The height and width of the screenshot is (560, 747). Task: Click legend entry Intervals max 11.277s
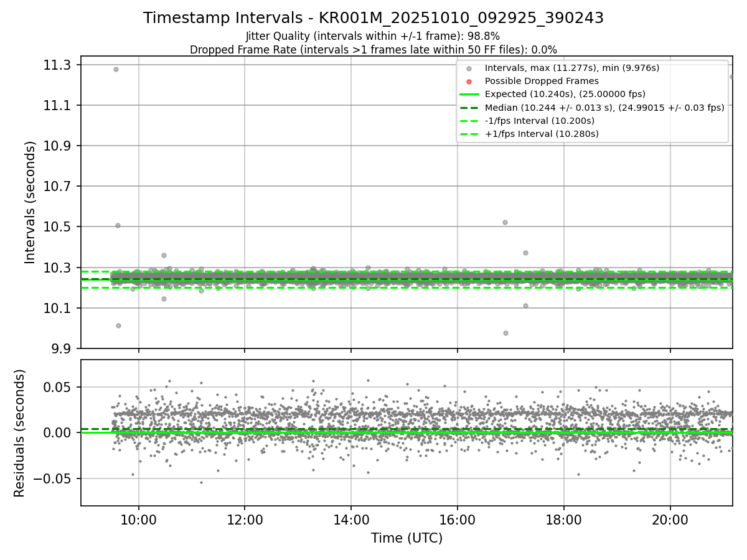click(572, 68)
